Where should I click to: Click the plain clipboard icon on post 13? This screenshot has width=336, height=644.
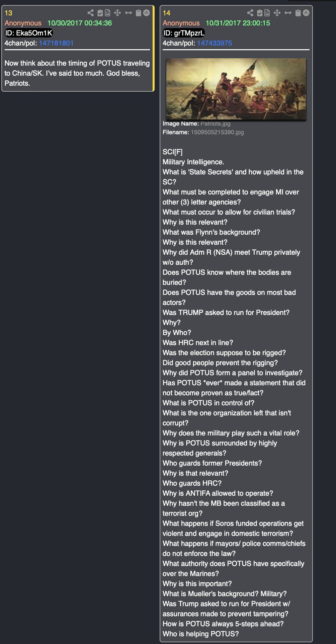138,13
